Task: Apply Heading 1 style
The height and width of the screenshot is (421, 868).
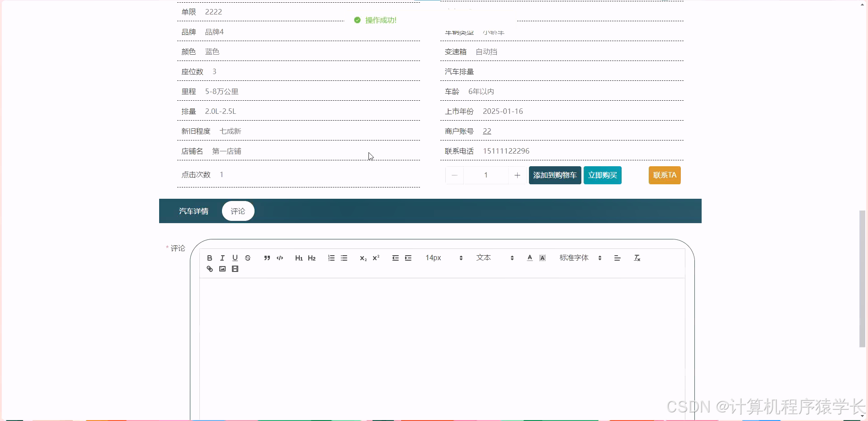Action: coord(299,257)
